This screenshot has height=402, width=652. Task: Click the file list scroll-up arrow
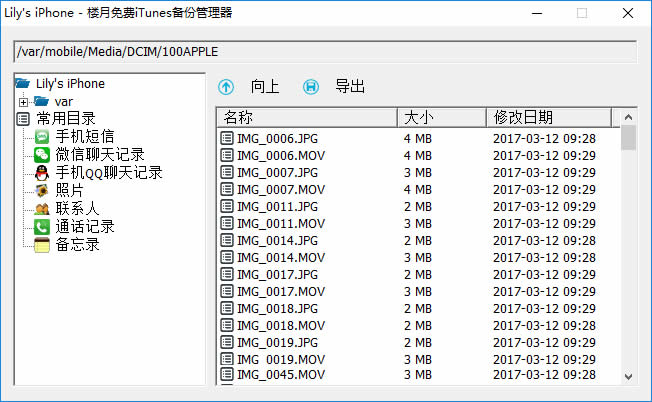pos(628,117)
